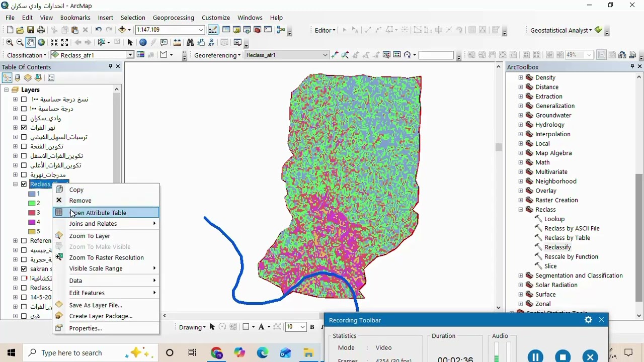Click the Geostatistical Wizard icon
The image size is (644, 362).
coord(598,30)
